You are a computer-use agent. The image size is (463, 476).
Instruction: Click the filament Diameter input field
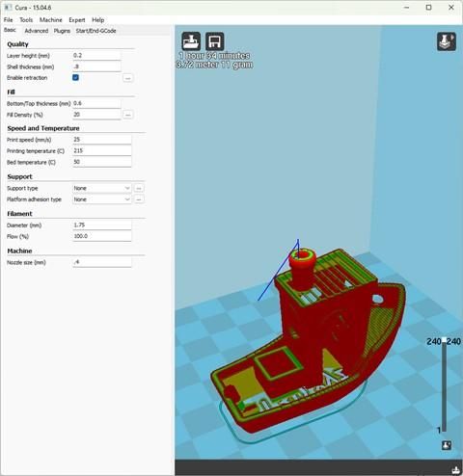102,225
